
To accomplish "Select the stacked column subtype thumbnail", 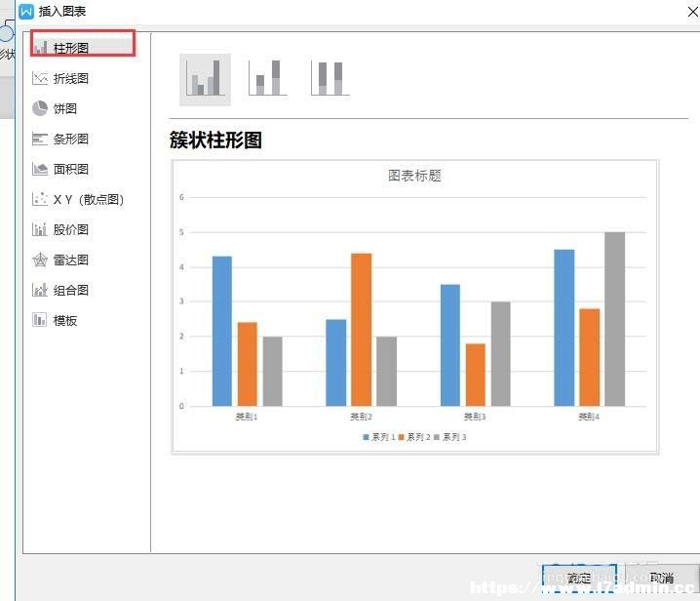I will (268, 78).
